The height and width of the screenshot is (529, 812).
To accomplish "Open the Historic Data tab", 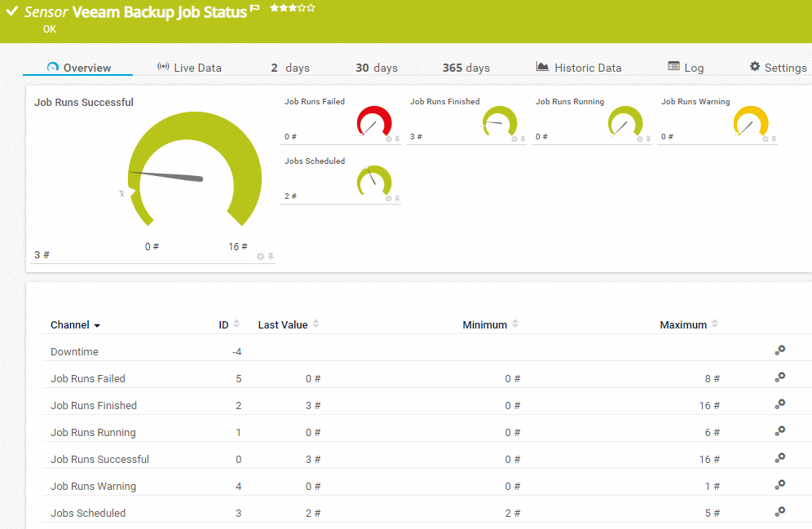I will pyautogui.click(x=579, y=68).
